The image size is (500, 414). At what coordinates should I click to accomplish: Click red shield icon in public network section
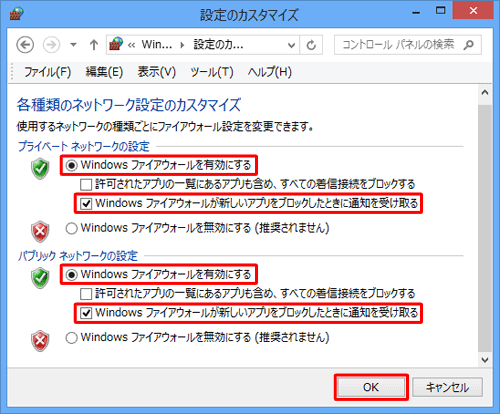(x=40, y=341)
